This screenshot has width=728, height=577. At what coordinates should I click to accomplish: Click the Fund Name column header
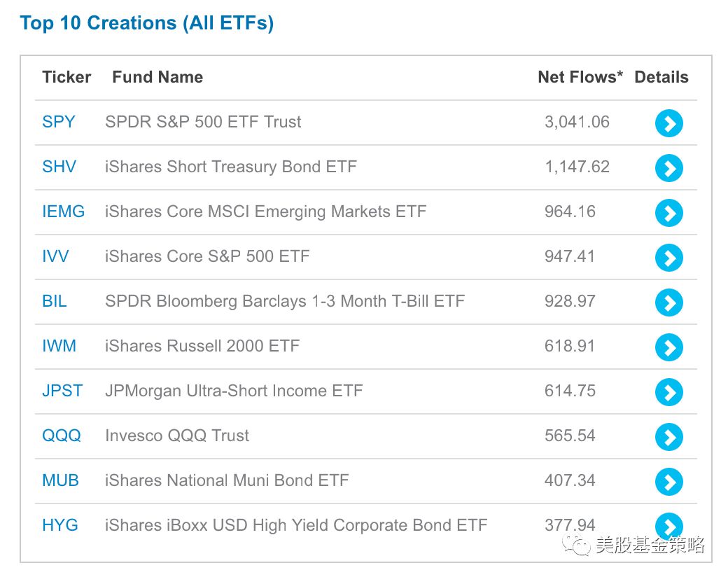coord(157,77)
